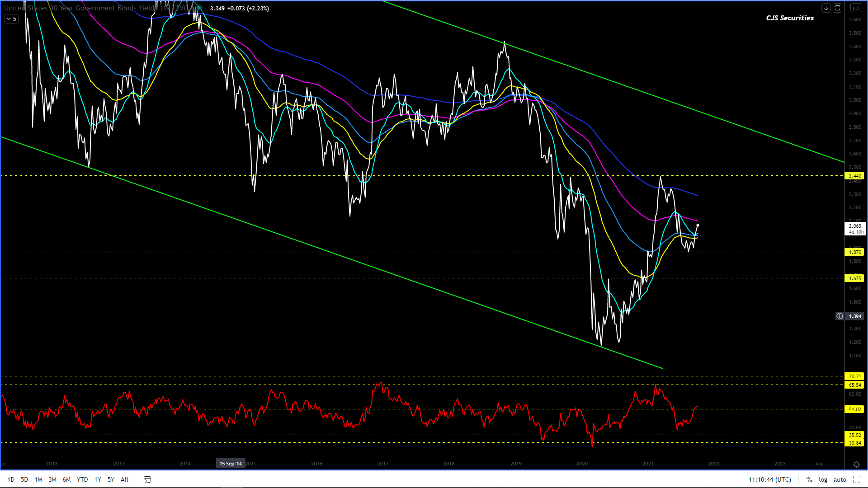Click the chart settings gear icon
The width and height of the screenshot is (868, 488).
coord(856,464)
